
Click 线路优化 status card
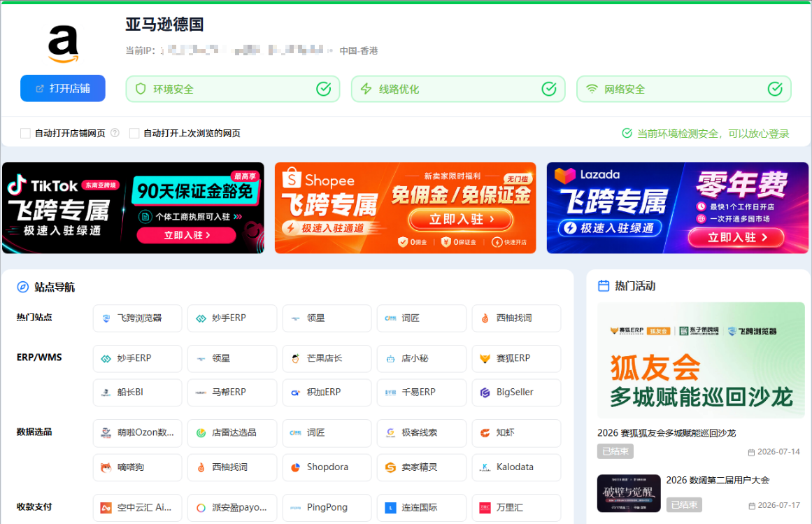pyautogui.click(x=458, y=89)
